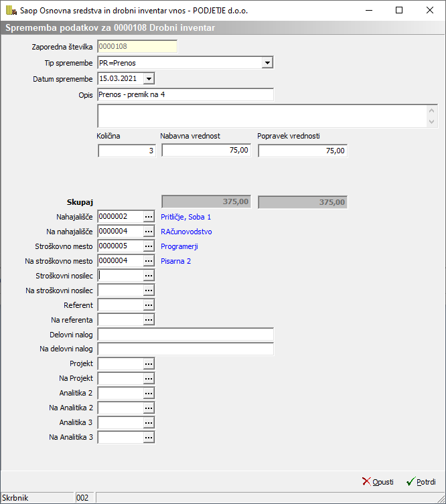446x504 pixels.
Task: Click the Na delovni nalog input field
Action: point(185,349)
